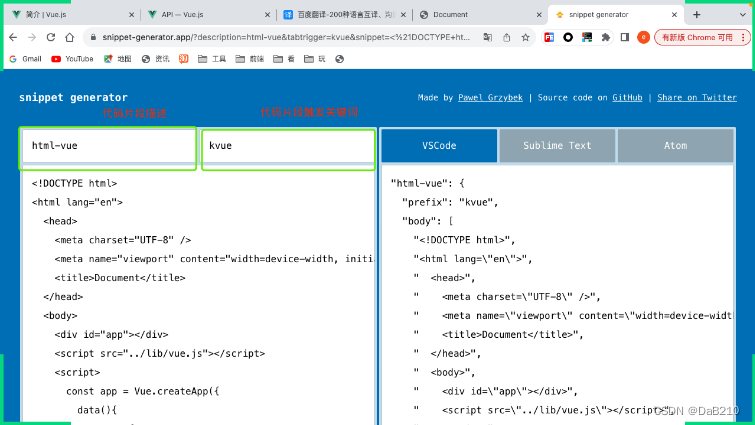Open the Extensions puzzle piece menu
This screenshot has width=755, height=425.
pyautogui.click(x=605, y=37)
